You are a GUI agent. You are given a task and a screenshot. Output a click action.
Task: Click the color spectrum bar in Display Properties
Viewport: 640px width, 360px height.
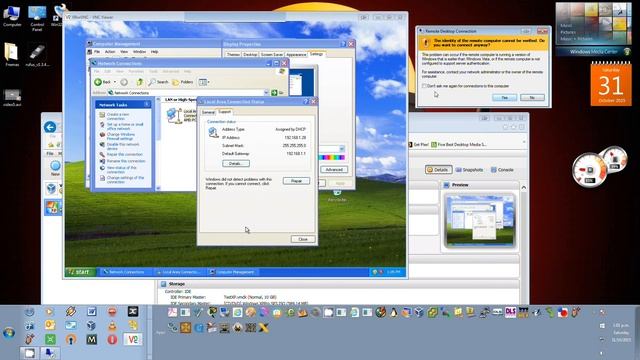[331, 157]
